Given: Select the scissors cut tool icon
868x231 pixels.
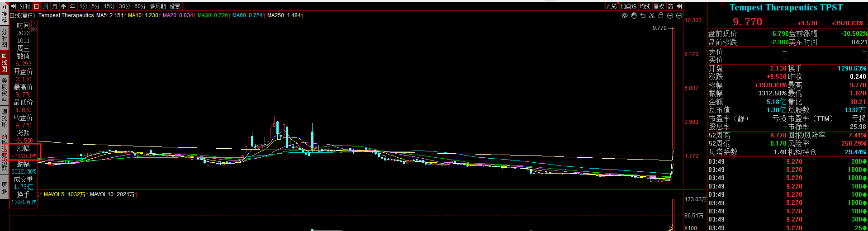Looking at the screenshot, I should point(652,15).
